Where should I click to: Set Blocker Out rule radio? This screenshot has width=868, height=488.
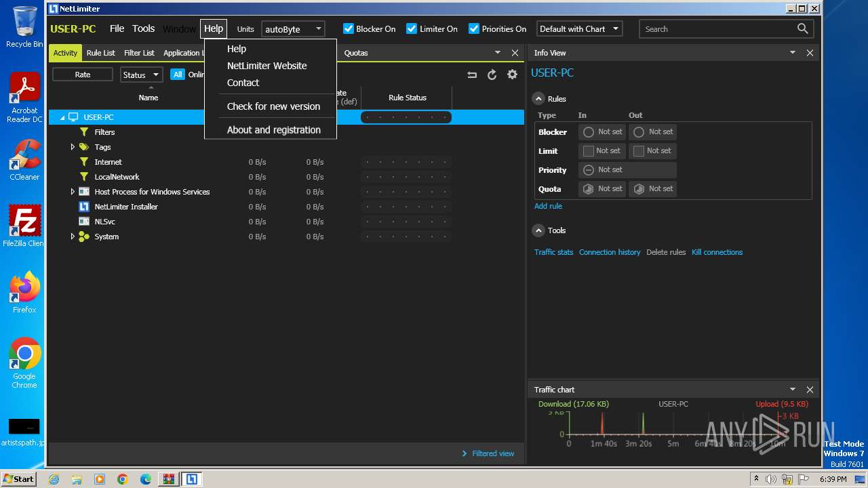coord(639,132)
